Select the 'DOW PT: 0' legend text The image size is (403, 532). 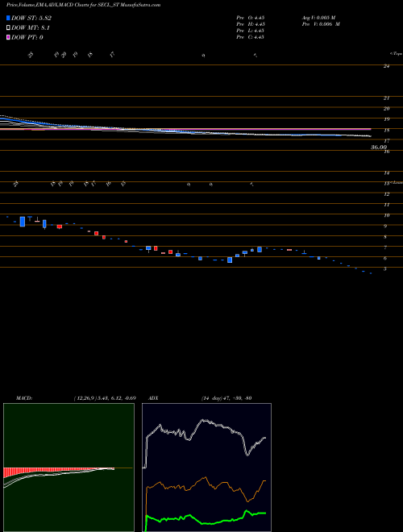click(x=27, y=37)
